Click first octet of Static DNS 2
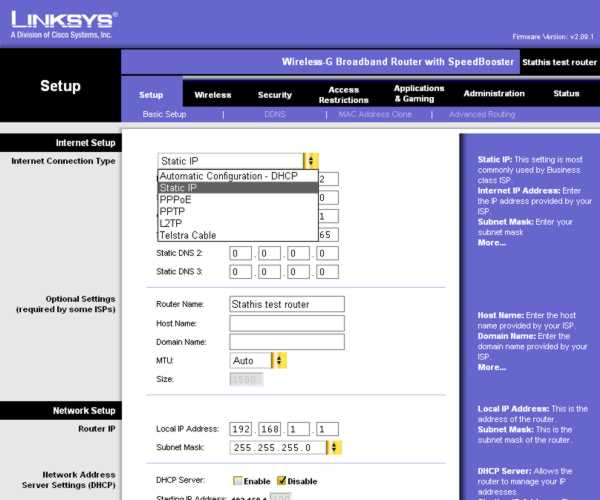 click(x=240, y=253)
